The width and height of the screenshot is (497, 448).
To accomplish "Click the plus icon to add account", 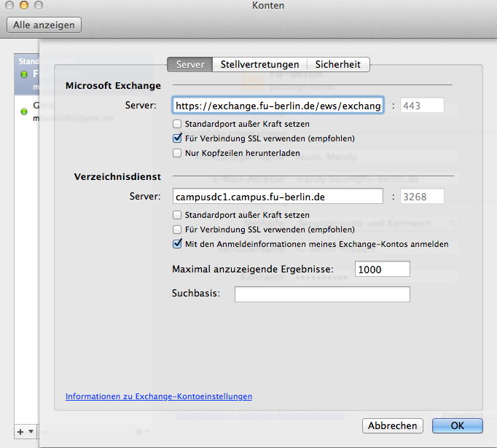I will click(20, 431).
